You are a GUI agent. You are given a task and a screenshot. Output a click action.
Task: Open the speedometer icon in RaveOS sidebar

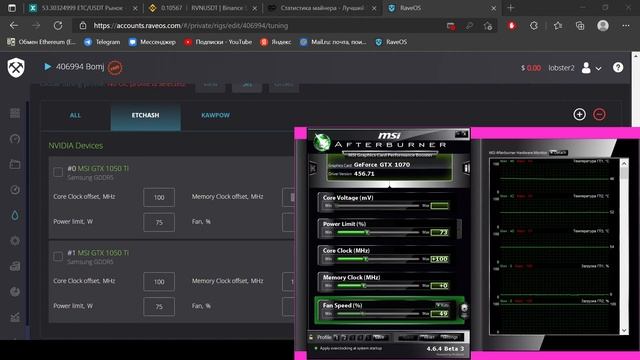point(15,139)
